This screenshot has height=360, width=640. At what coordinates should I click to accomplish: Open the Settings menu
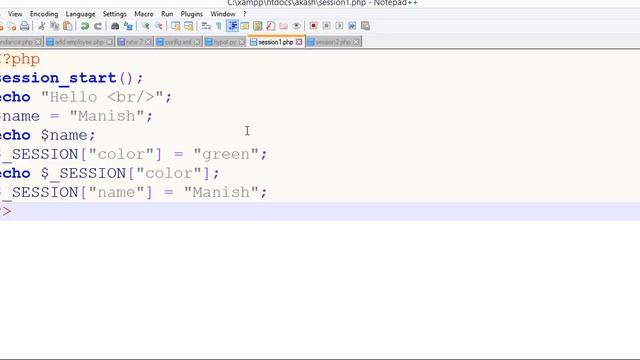tap(114, 14)
